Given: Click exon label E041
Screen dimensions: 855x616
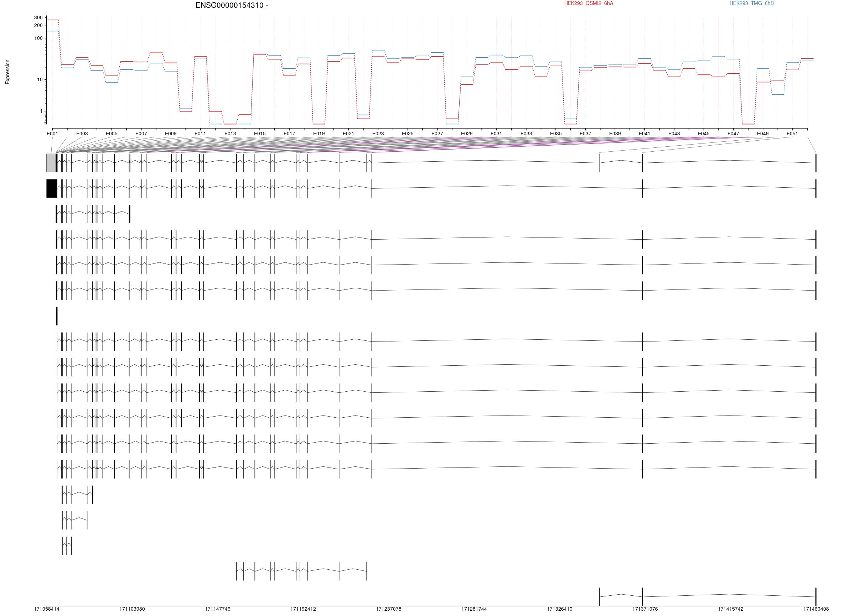Looking at the screenshot, I should click(x=645, y=134).
